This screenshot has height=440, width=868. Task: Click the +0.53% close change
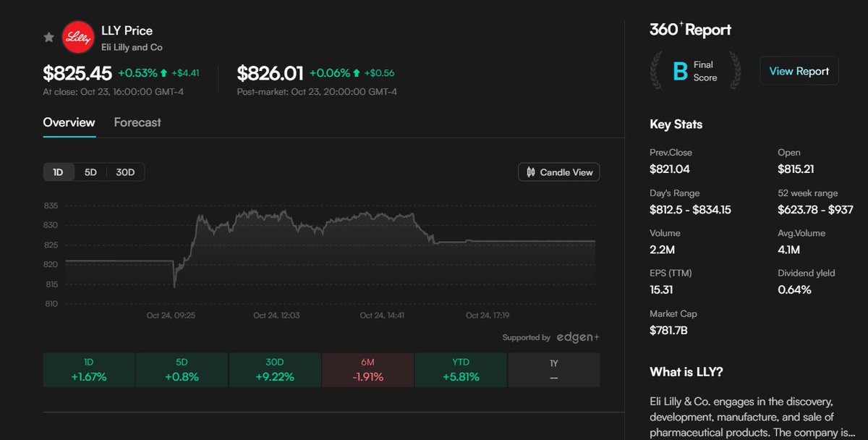pyautogui.click(x=137, y=73)
